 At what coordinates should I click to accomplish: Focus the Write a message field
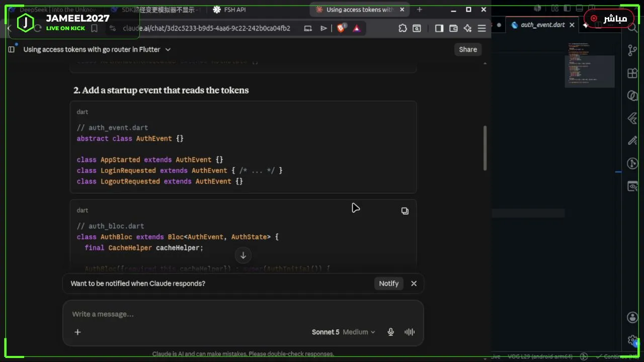click(x=243, y=314)
